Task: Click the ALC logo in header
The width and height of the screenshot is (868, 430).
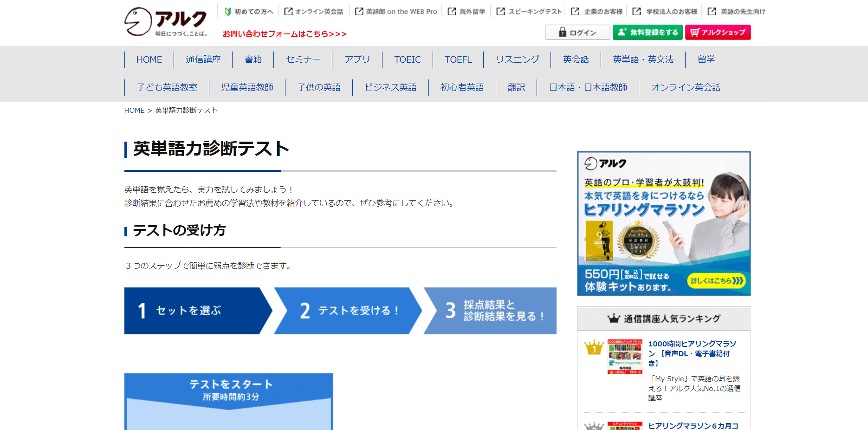Action: pos(166,22)
